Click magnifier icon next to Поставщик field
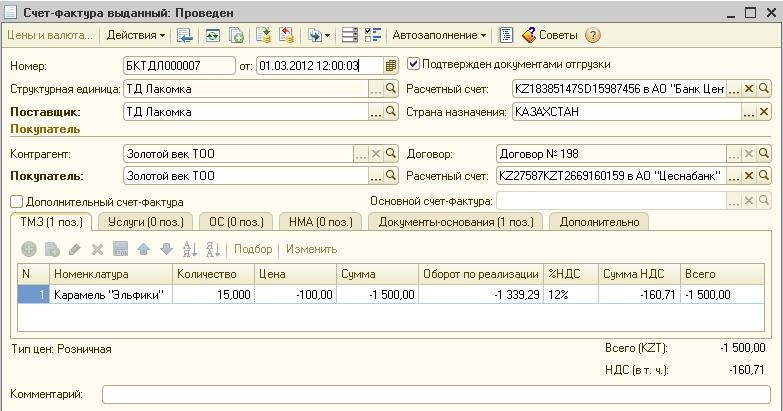Image resolution: width=783 pixels, height=411 pixels. point(391,113)
